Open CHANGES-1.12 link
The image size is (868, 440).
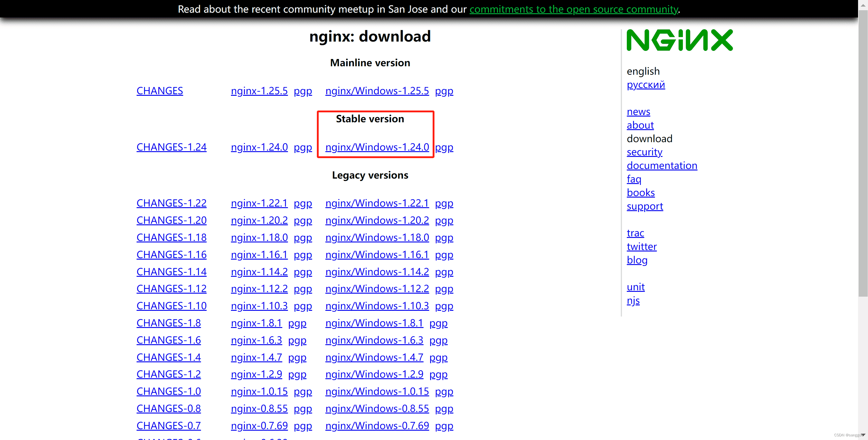pos(172,288)
